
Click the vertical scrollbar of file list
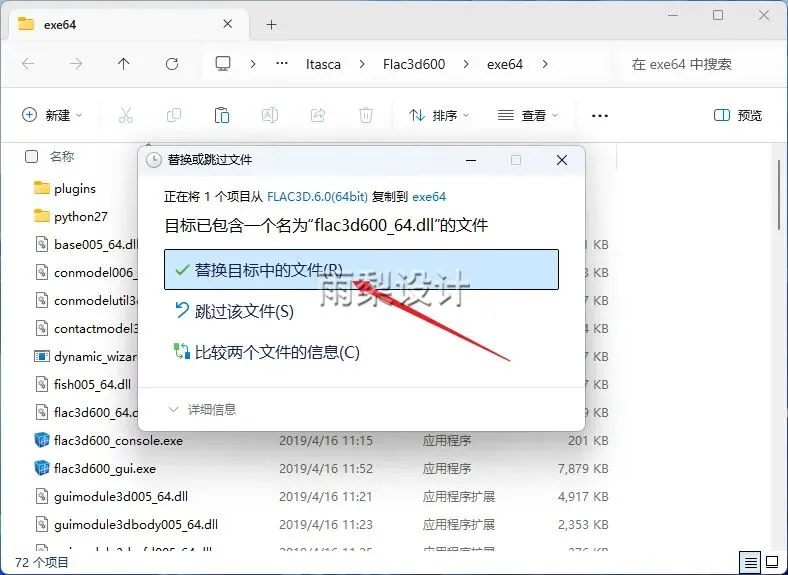[779, 194]
